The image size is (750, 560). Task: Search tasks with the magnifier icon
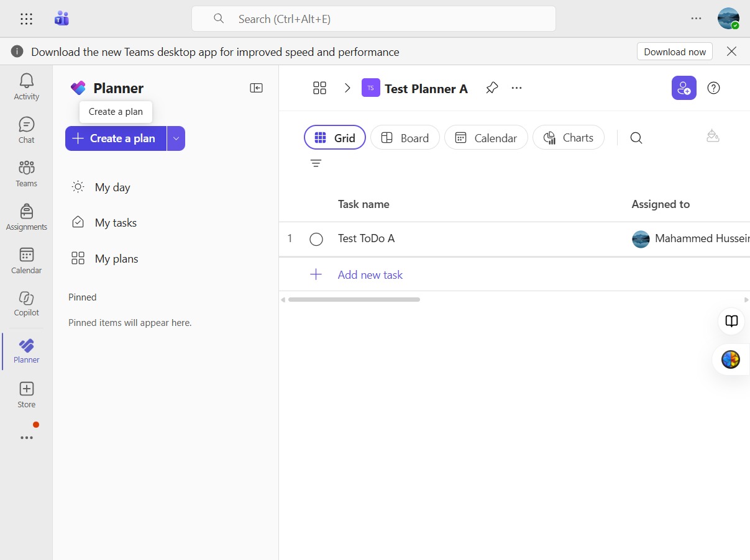(636, 138)
